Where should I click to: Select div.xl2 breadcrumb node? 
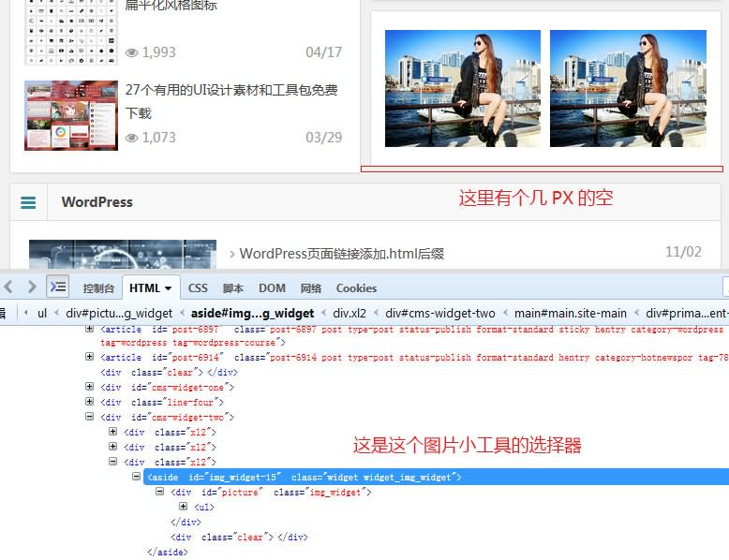pos(350,313)
